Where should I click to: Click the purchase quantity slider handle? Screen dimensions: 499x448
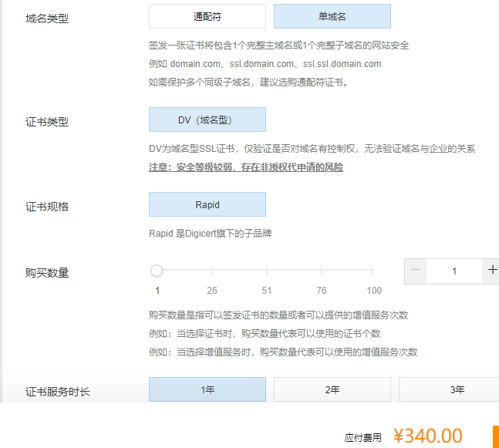pos(157,271)
